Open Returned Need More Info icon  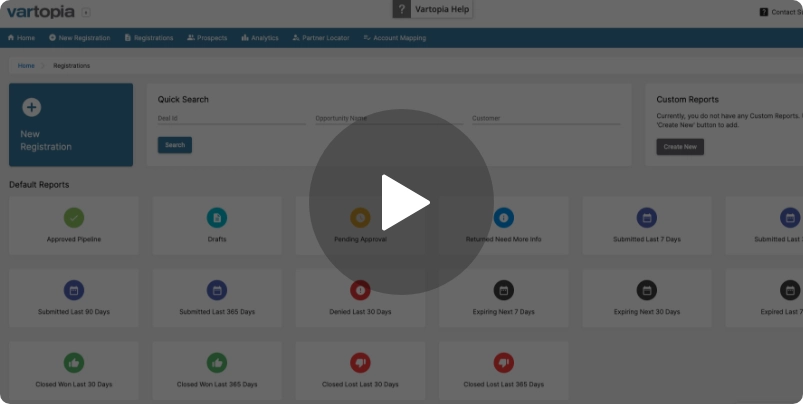click(x=503, y=218)
